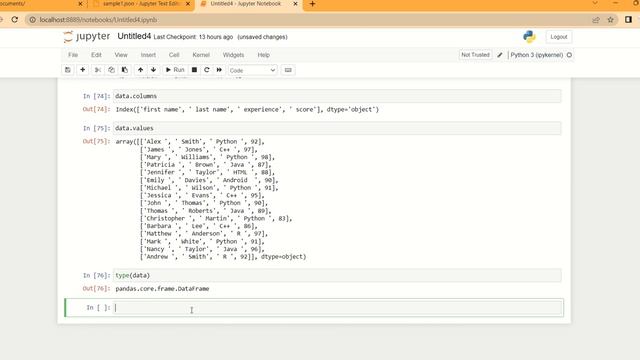Bookmark this page with star icon
The width and height of the screenshot is (640, 360).
[x=611, y=20]
